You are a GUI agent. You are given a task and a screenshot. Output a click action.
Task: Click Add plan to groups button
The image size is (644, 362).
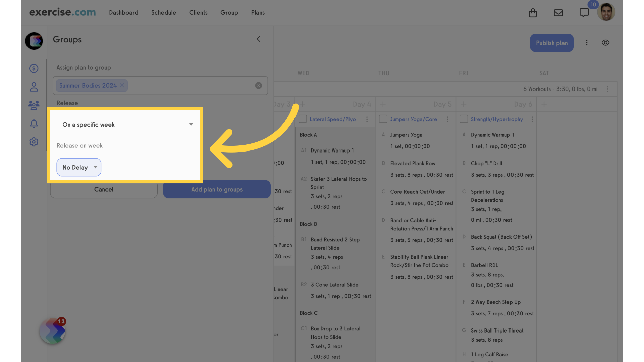(217, 189)
